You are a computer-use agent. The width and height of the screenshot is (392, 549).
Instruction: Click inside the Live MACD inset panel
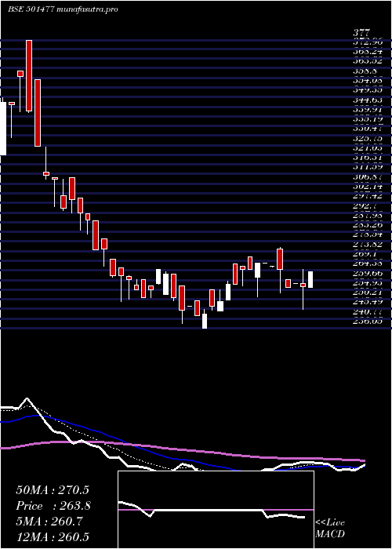pos(216,510)
